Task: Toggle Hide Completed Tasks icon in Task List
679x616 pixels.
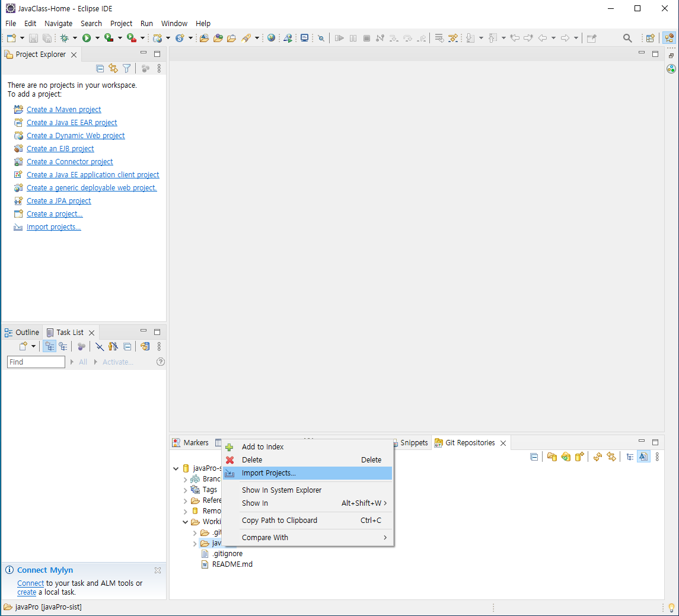Action: (99, 346)
